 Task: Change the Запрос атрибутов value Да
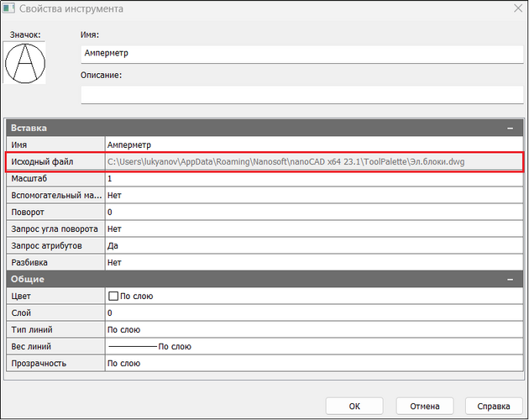point(314,246)
